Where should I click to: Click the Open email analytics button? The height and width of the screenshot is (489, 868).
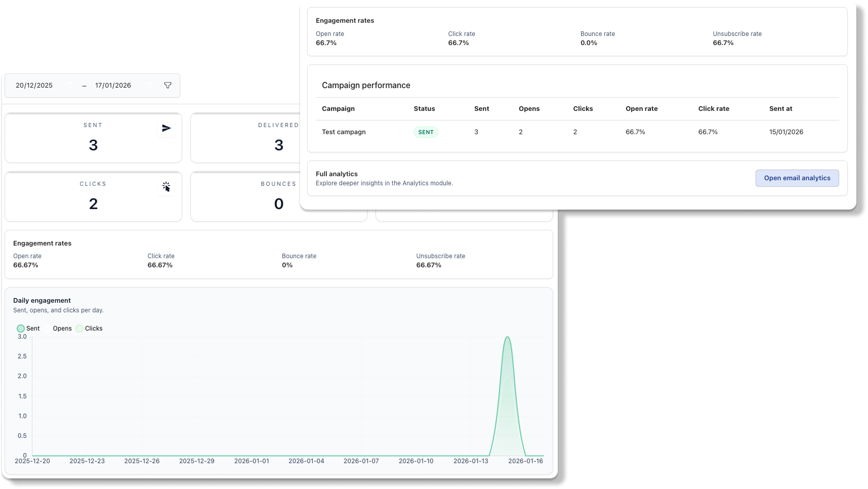pyautogui.click(x=797, y=178)
